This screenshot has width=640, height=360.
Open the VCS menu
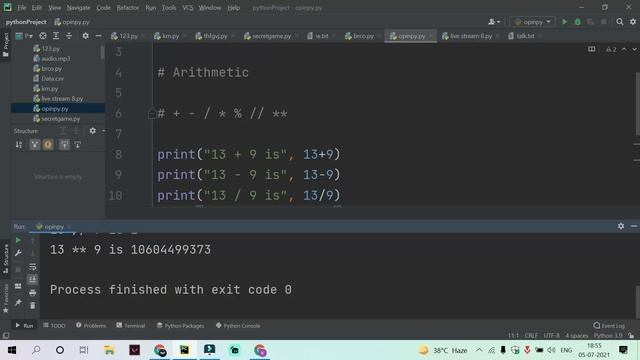(x=188, y=8)
